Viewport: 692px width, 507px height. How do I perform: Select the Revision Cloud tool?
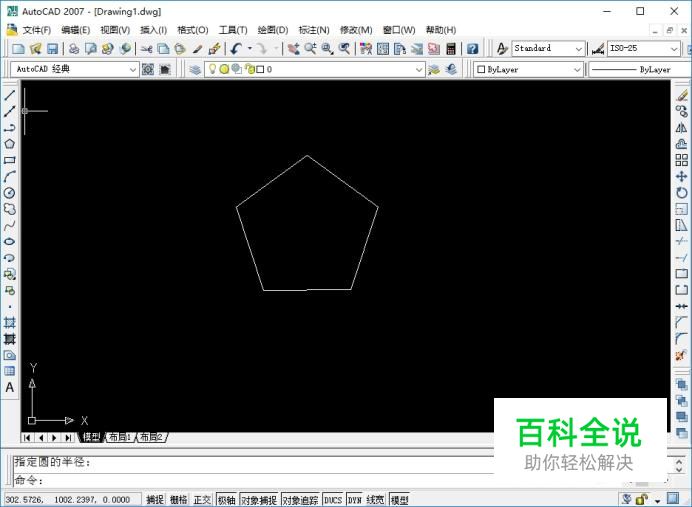tap(10, 209)
